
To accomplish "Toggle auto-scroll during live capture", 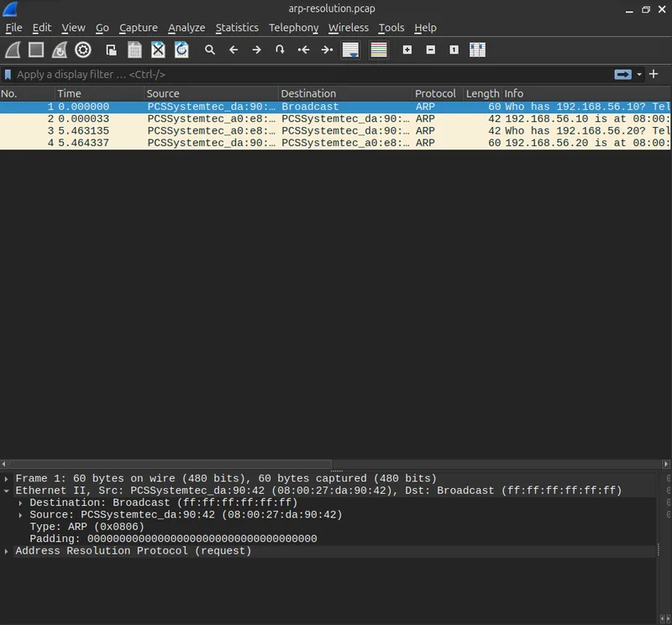I will coord(350,50).
